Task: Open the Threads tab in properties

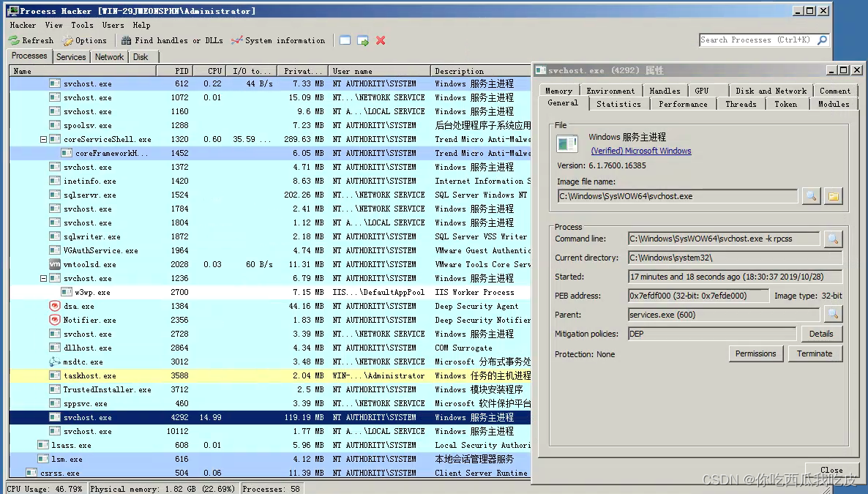Action: 741,104
